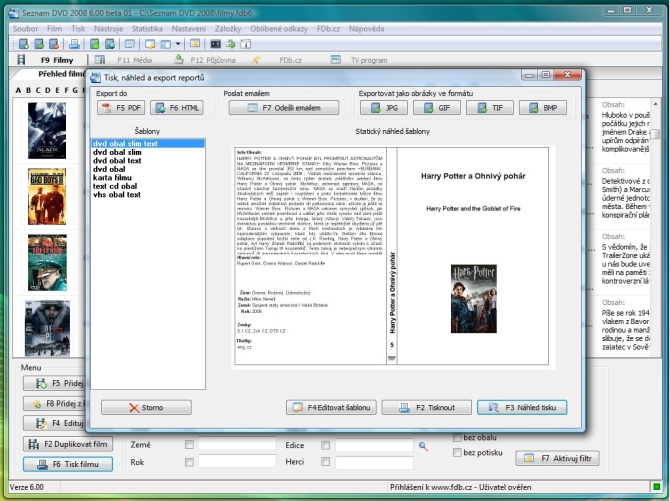Image resolution: width=670 pixels, height=501 pixels.
Task: Cancel dialog with Storno button
Action: point(146,408)
